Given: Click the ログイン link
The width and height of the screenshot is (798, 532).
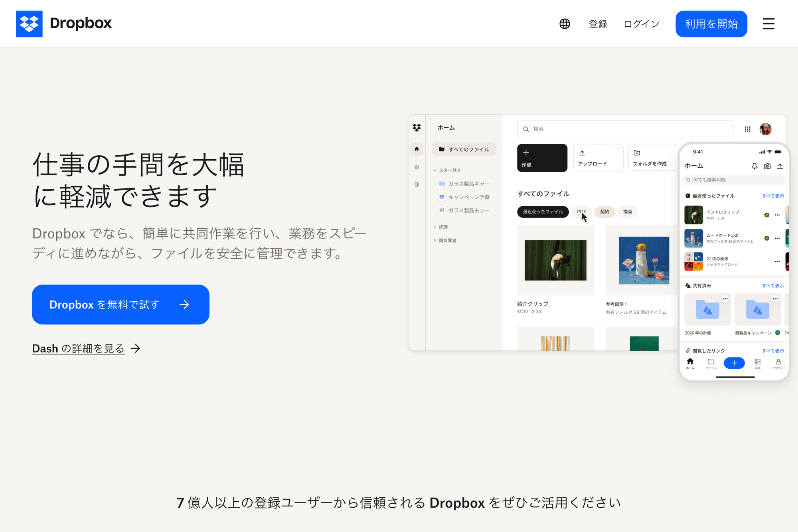Looking at the screenshot, I should (641, 24).
